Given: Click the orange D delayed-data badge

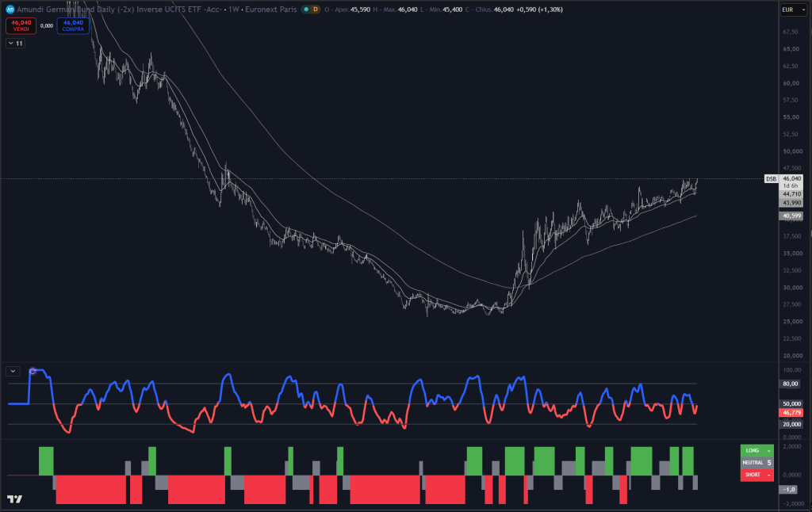Looking at the screenshot, I should pos(315,10).
